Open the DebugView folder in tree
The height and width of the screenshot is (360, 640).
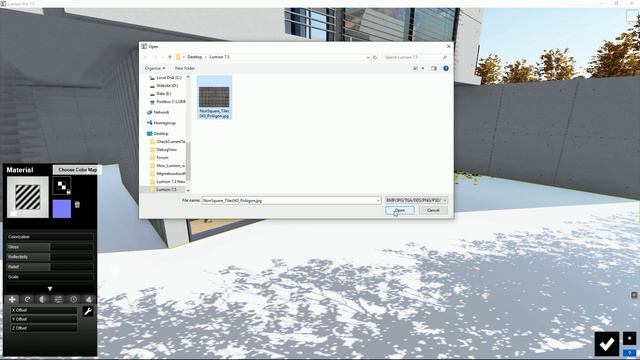[163, 150]
